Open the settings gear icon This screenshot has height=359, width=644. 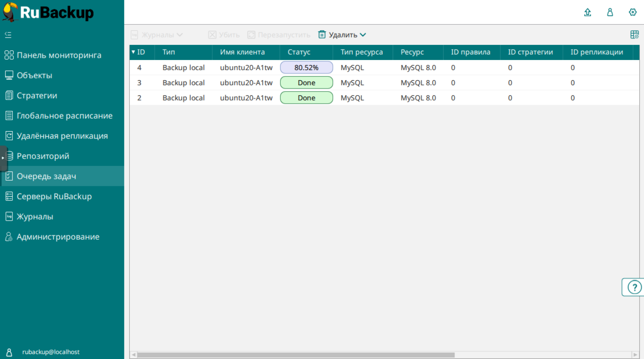pyautogui.click(x=633, y=12)
